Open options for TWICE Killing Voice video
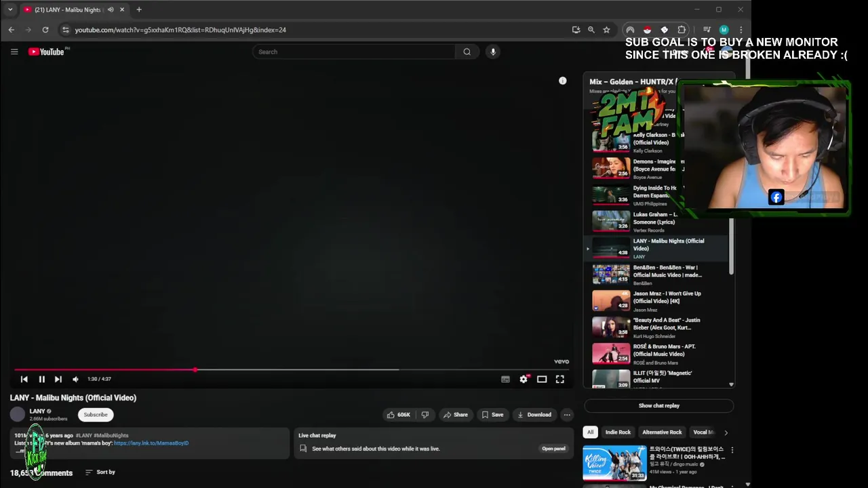 (x=732, y=450)
